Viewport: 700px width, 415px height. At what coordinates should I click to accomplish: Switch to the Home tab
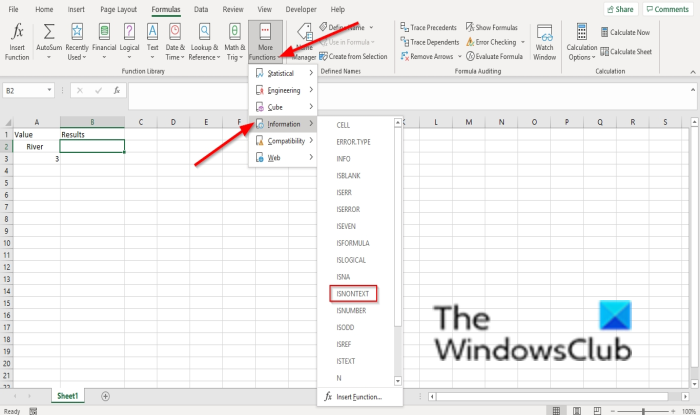tap(44, 9)
